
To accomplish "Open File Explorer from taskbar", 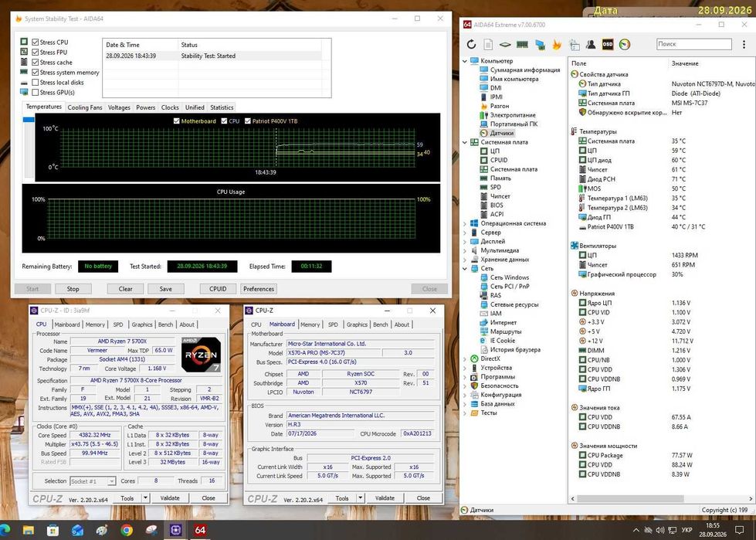I will pos(29,531).
